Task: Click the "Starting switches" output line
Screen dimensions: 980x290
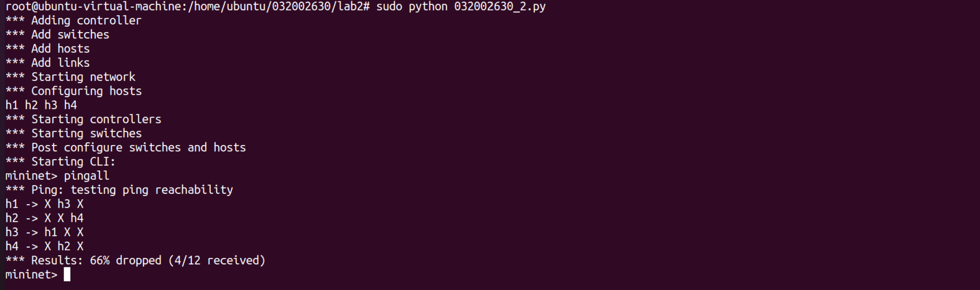Action: (x=74, y=134)
